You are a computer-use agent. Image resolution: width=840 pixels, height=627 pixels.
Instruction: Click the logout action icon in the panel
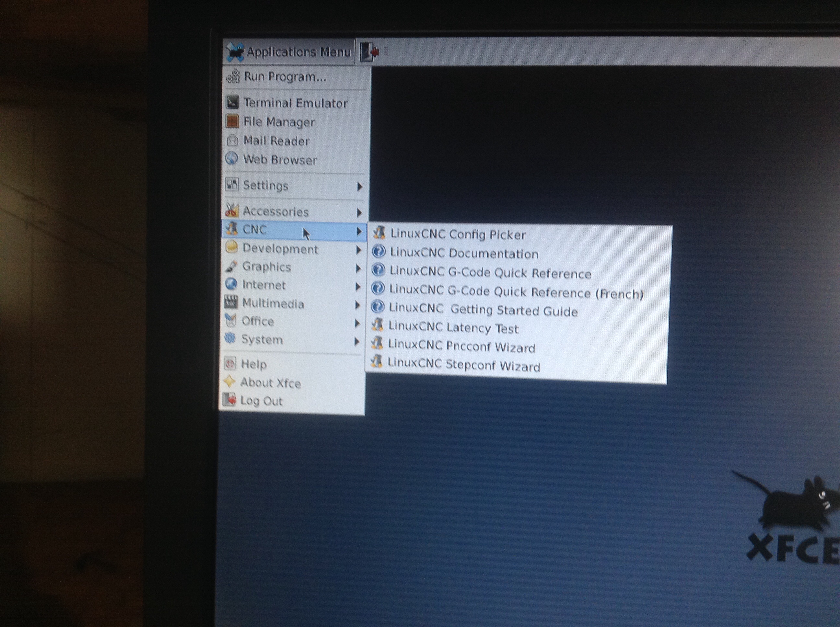click(369, 51)
